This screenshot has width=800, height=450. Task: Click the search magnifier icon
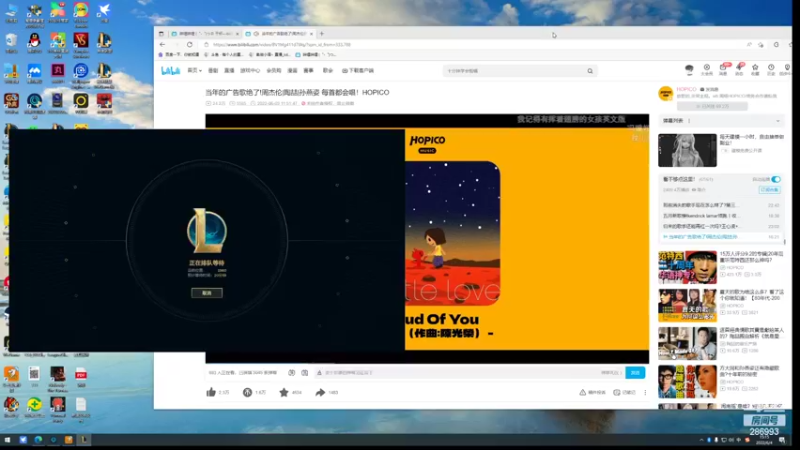point(590,71)
